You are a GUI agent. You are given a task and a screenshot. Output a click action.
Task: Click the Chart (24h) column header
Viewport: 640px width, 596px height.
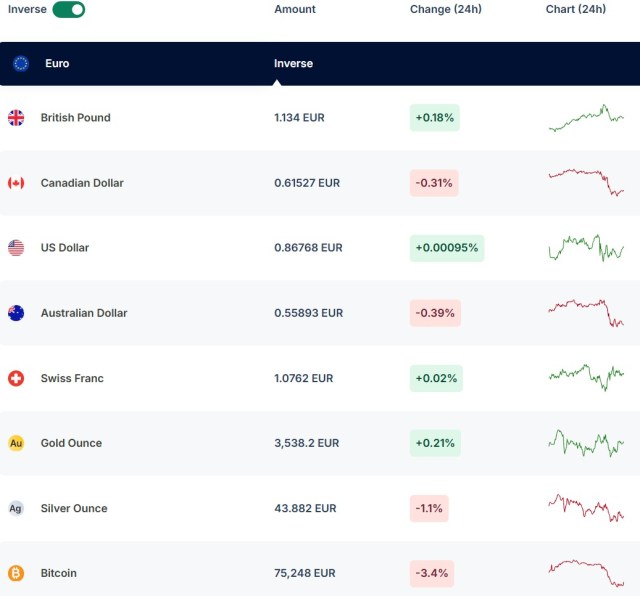tap(576, 9)
